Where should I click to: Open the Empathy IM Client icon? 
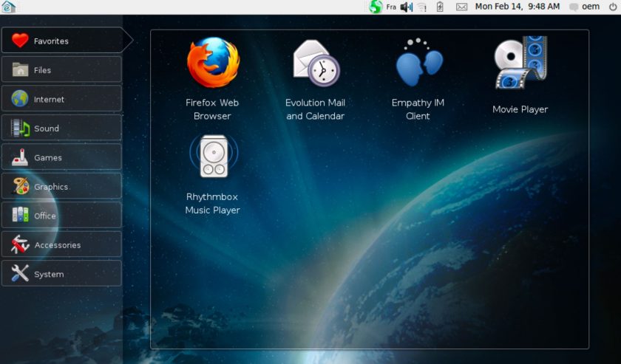tap(418, 63)
